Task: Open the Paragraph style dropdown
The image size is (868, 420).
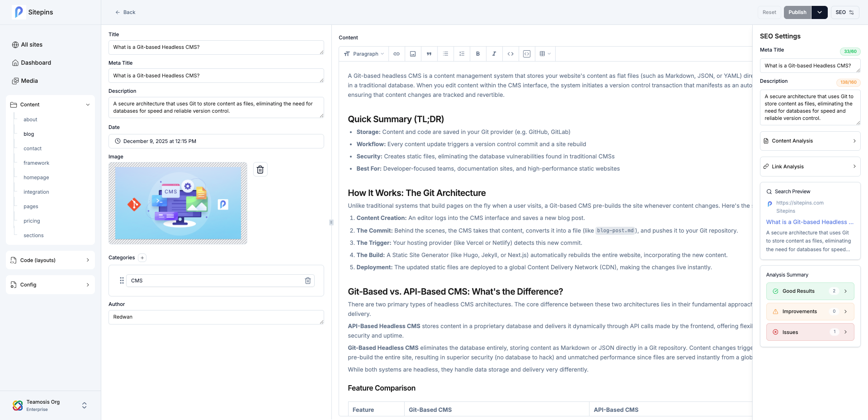Action: [364, 53]
